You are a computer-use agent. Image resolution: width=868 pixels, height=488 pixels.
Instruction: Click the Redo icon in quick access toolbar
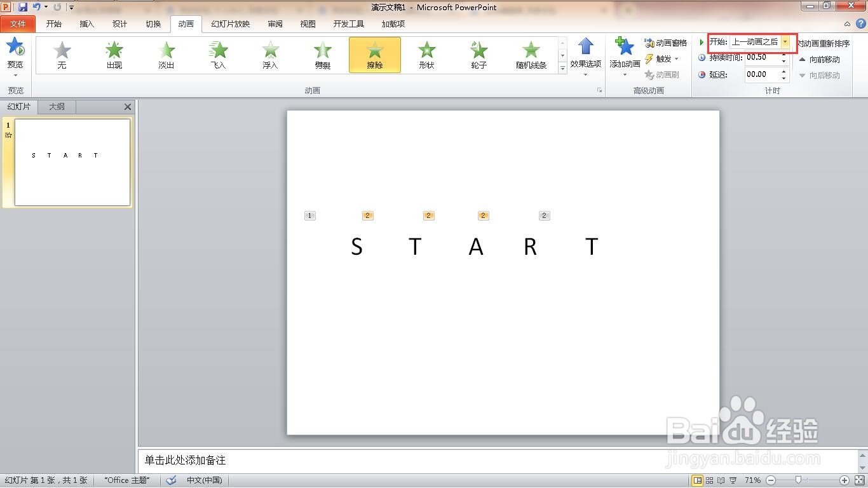(x=57, y=7)
